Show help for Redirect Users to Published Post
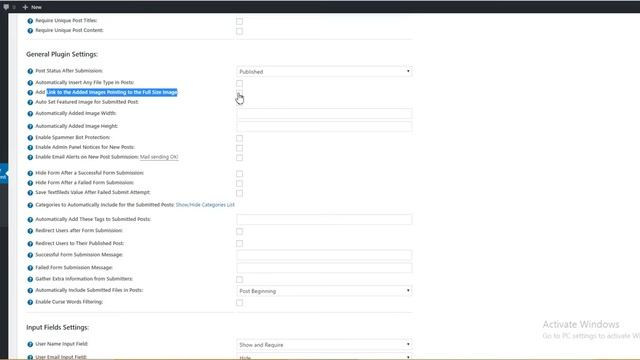The height and width of the screenshot is (360, 640). 30,244
